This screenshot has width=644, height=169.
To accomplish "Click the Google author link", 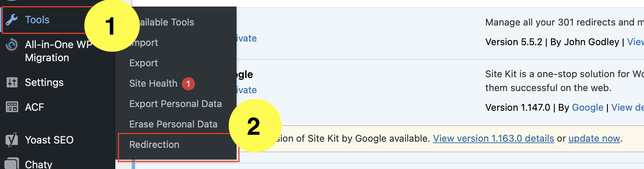I will pyautogui.click(x=587, y=107).
